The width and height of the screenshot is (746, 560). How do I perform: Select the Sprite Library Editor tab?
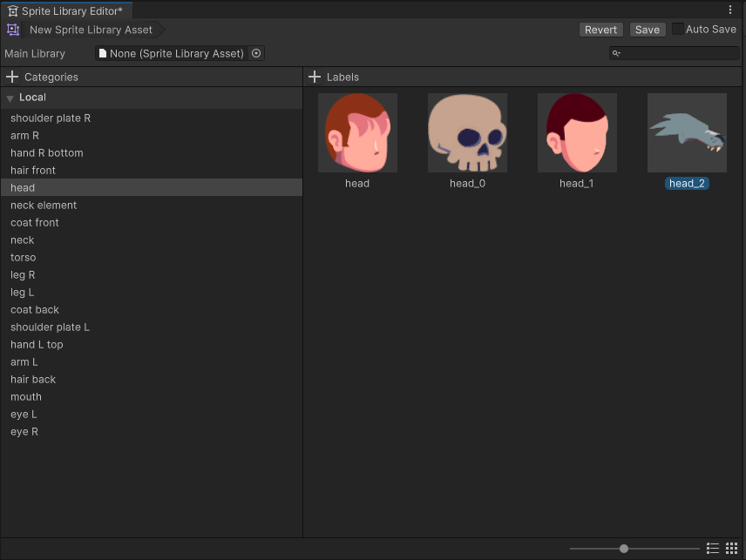tap(65, 10)
